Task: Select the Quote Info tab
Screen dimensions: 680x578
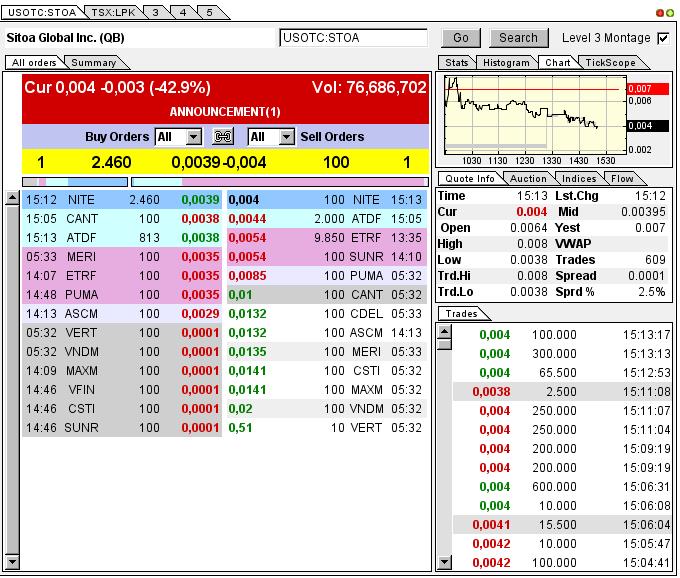Action: [x=470, y=179]
